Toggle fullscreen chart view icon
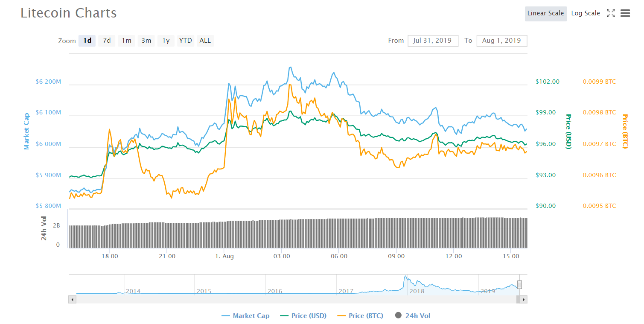 coord(611,13)
